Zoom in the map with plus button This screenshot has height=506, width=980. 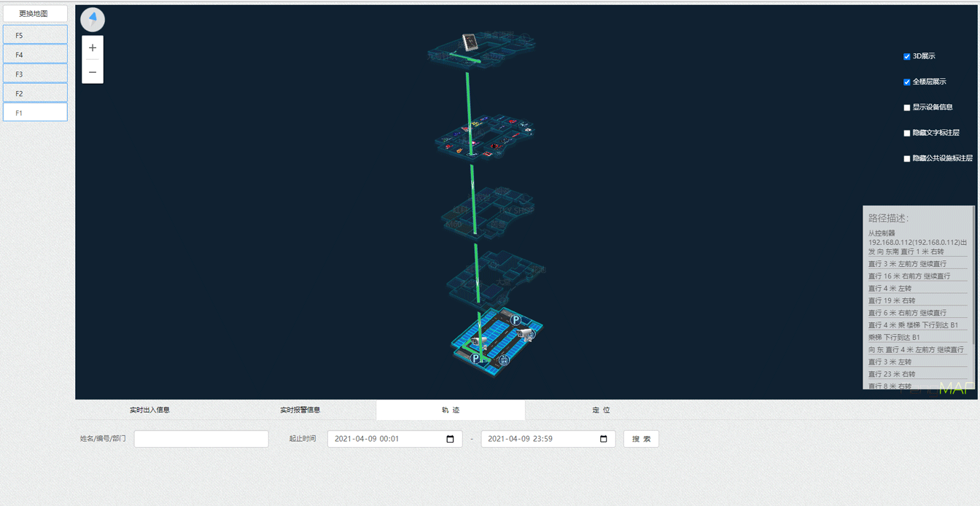(x=93, y=48)
